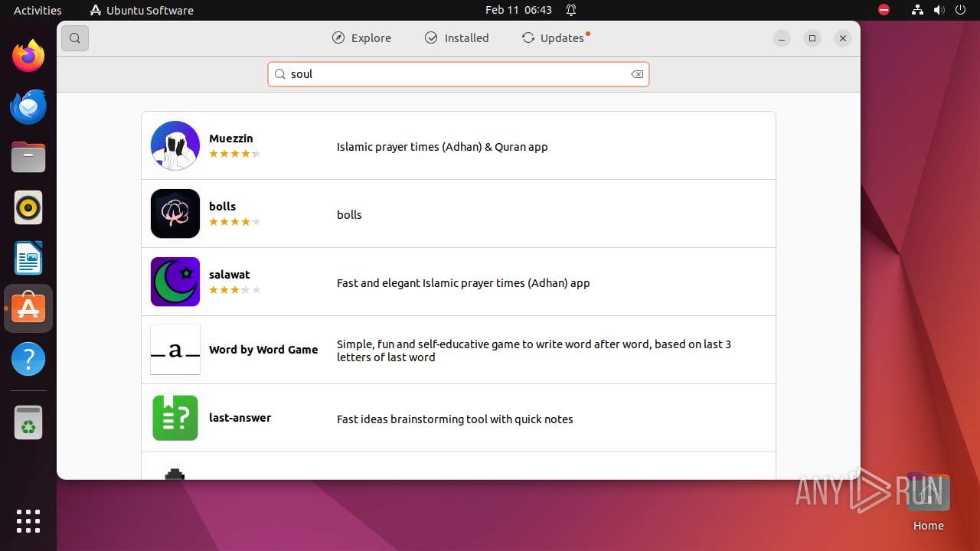This screenshot has height=551, width=980.
Task: Show the applications grid
Action: point(28,520)
